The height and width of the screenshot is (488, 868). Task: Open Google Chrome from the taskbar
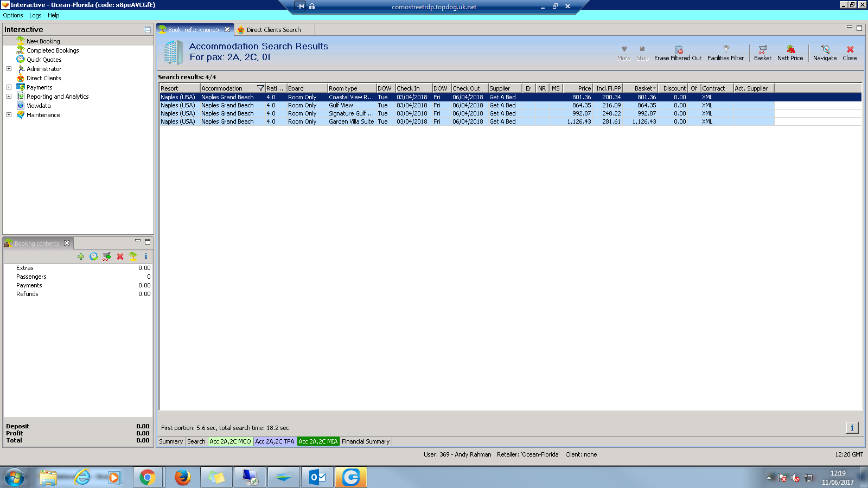(148, 477)
